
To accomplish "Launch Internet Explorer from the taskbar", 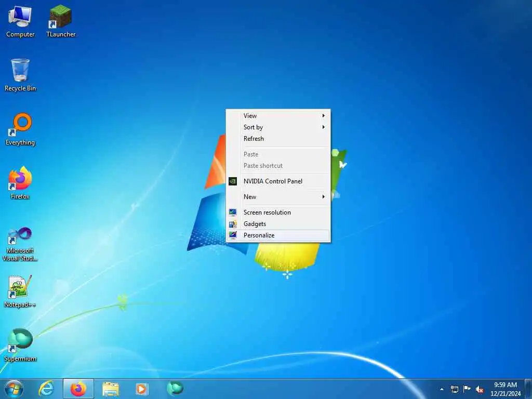I will [x=46, y=389].
